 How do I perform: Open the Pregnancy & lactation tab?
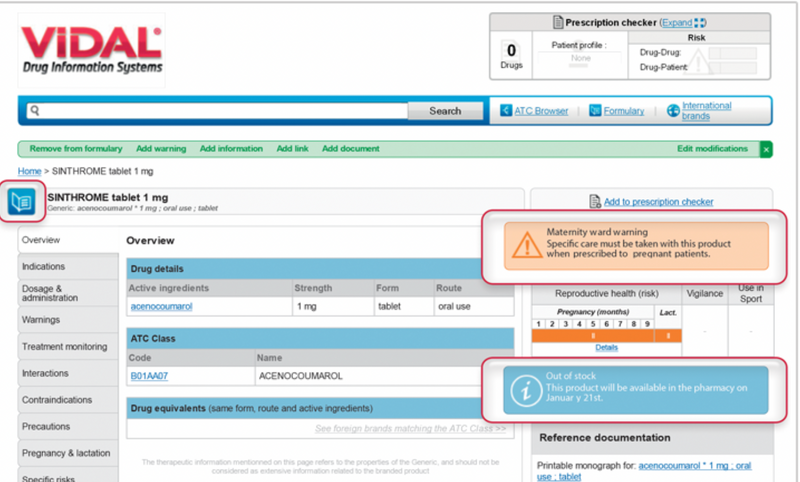click(68, 453)
